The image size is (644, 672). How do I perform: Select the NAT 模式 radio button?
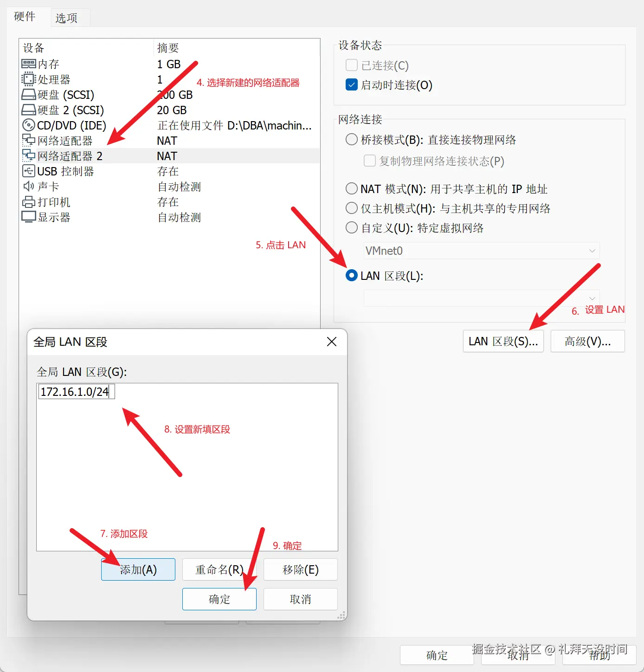click(x=351, y=188)
